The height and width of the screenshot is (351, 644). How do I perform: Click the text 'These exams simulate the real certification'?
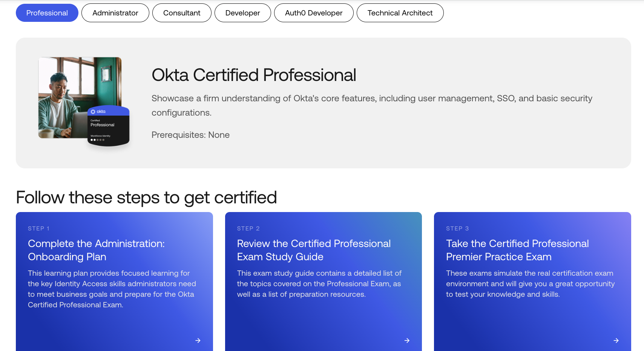[x=530, y=284]
